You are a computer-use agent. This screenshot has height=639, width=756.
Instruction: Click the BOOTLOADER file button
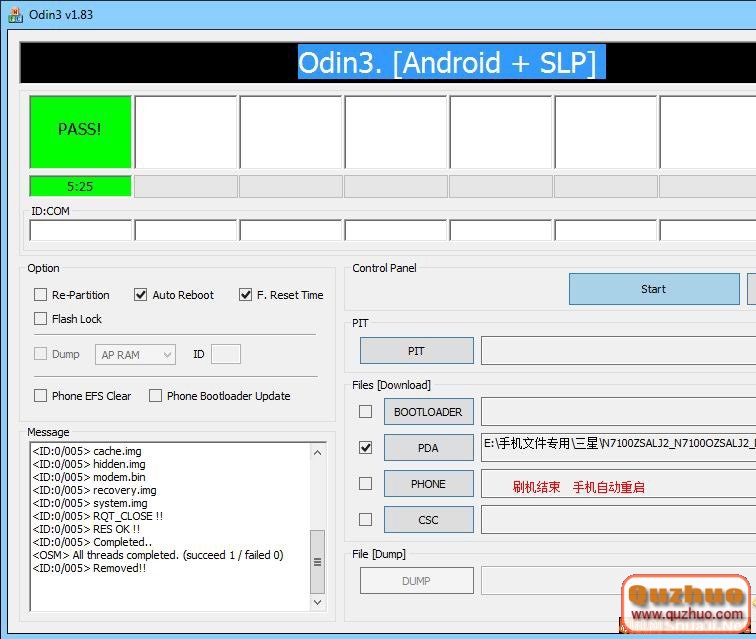tap(428, 412)
